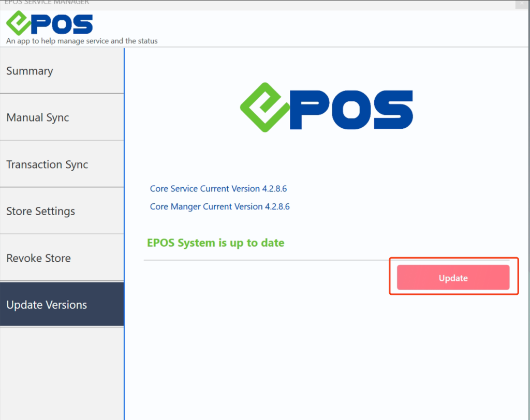
Task: Navigate to Store Settings
Action: tap(62, 211)
